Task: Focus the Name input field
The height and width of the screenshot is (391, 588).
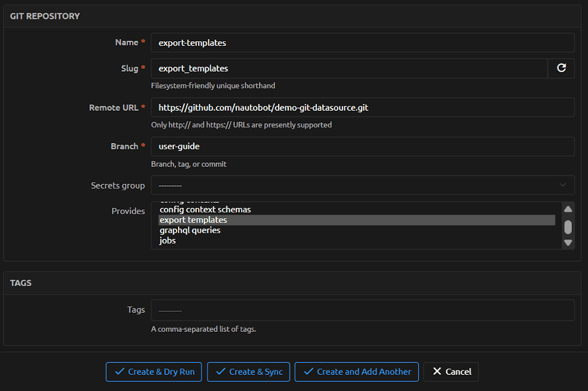Action: pyautogui.click(x=362, y=42)
